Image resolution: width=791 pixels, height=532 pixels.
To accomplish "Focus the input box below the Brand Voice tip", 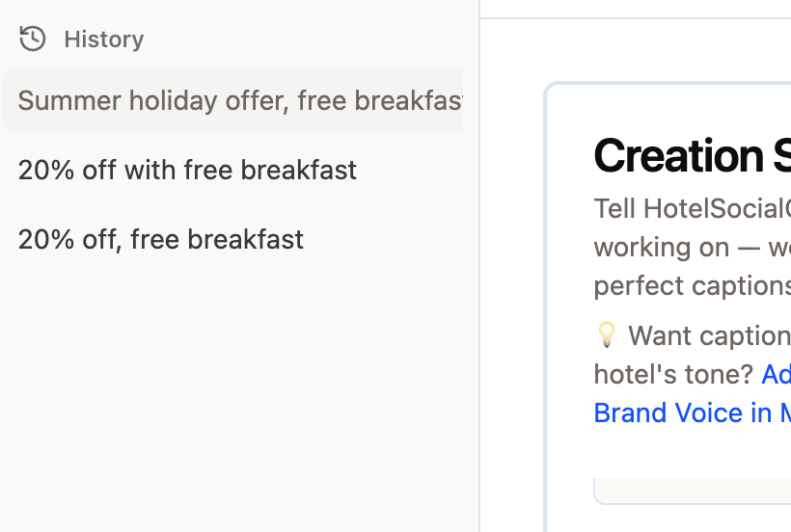I will [695, 490].
